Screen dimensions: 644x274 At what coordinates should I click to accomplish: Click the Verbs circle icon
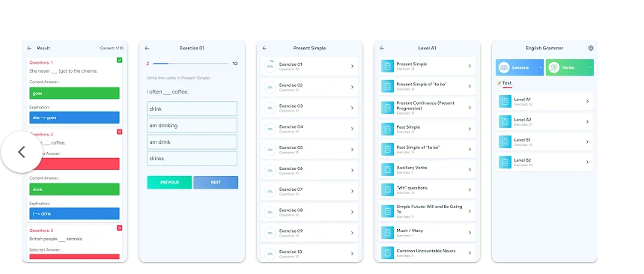coord(553,67)
